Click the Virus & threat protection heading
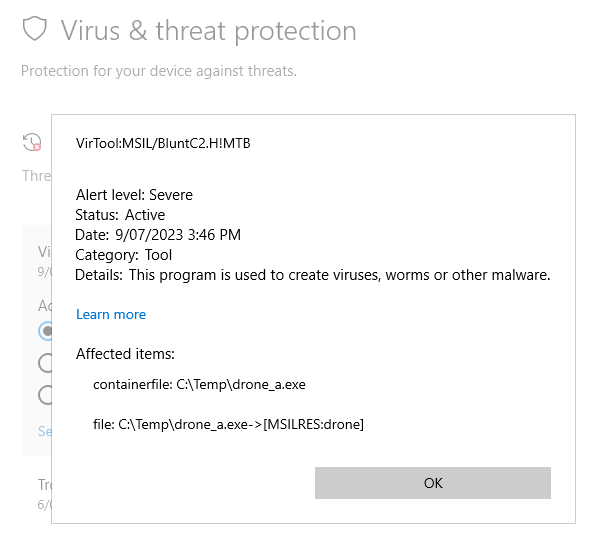 point(208,31)
